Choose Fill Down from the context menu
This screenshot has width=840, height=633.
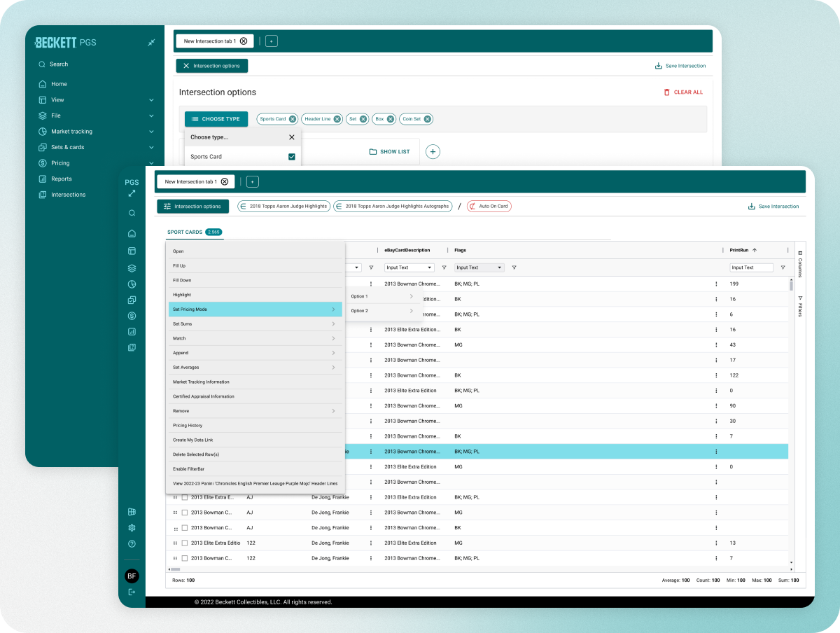tap(255, 280)
